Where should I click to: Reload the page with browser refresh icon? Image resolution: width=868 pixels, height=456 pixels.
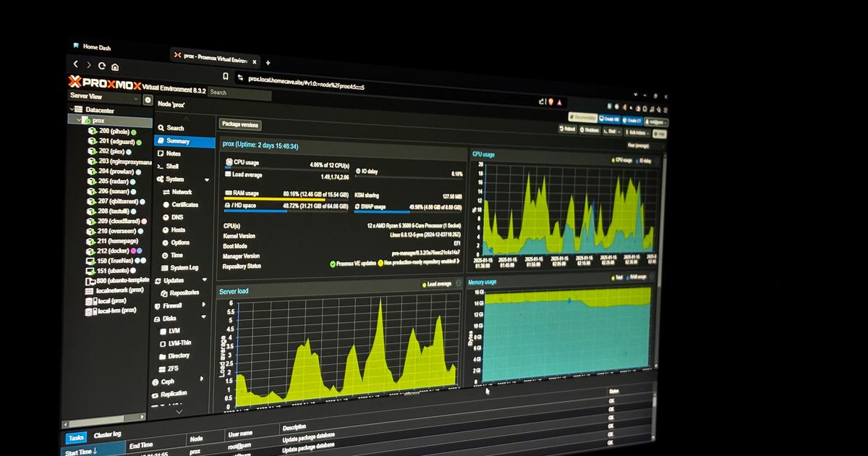(102, 66)
